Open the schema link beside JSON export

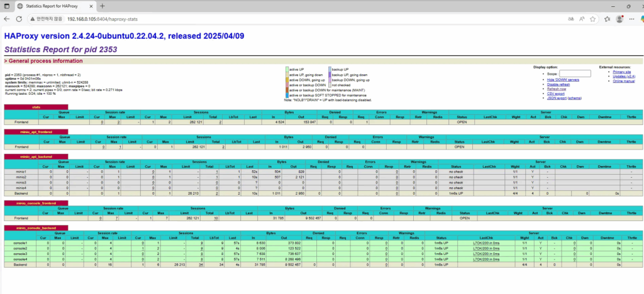575,98
